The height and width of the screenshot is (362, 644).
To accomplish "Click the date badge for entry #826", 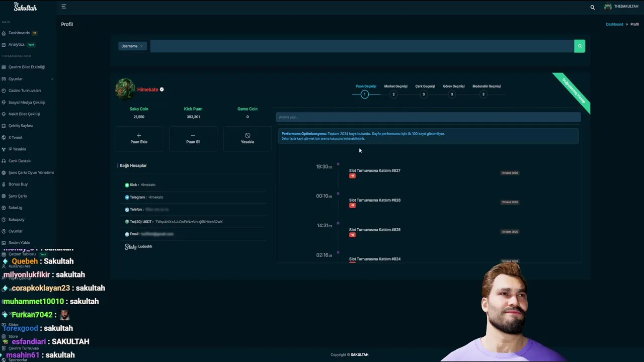I will (510, 202).
